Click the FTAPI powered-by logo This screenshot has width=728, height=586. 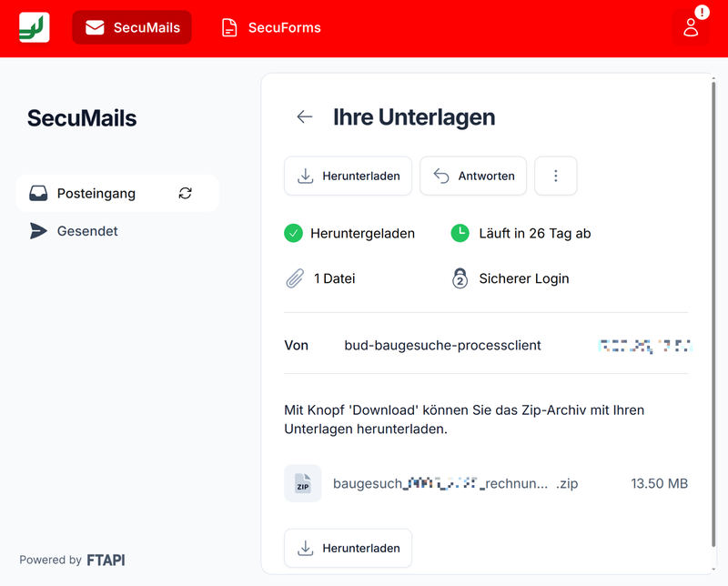pyautogui.click(x=106, y=560)
